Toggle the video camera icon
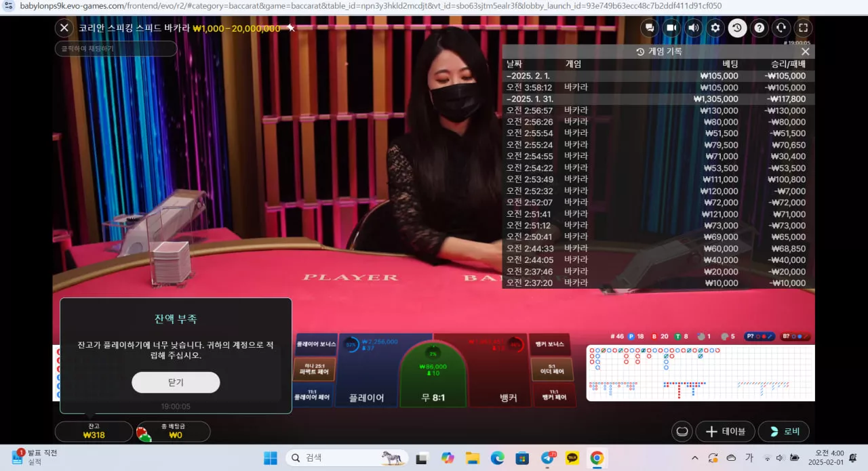 [x=672, y=28]
